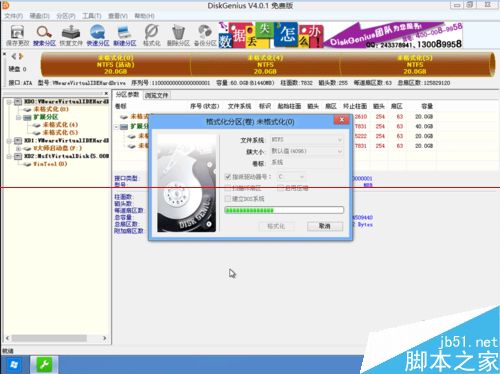This screenshot has height=374, width=500.
Task: Open the drive letter C dropdown
Action: tap(291, 177)
